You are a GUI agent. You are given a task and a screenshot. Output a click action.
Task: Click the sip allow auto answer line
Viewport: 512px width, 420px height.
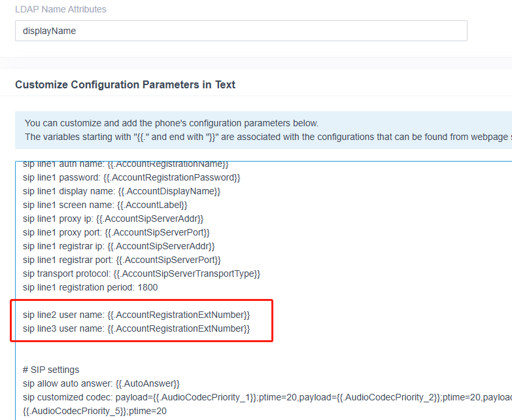[x=101, y=383]
